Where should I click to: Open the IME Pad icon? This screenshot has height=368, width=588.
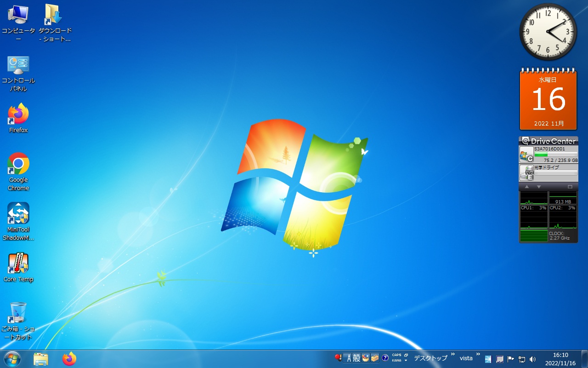pyautogui.click(x=366, y=358)
